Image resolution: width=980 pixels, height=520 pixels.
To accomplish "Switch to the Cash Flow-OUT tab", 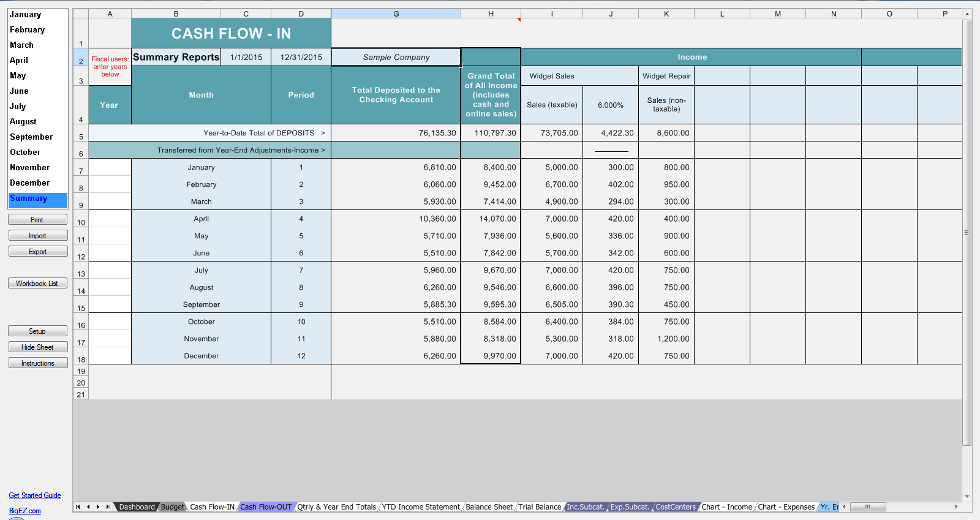I will point(266,507).
